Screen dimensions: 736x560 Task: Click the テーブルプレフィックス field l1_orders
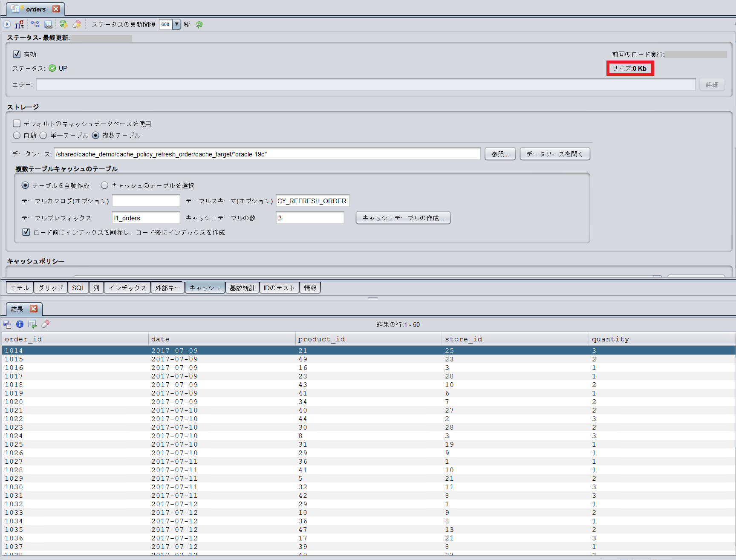click(146, 218)
